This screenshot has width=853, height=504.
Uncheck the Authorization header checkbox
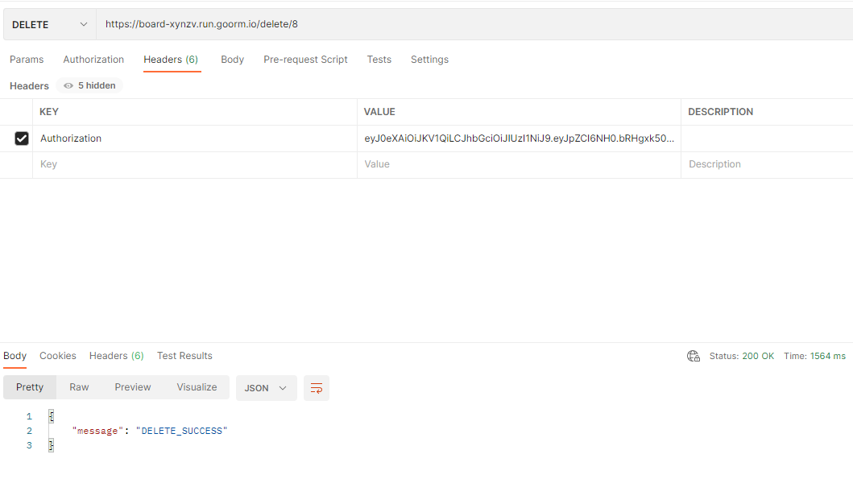[x=22, y=138]
